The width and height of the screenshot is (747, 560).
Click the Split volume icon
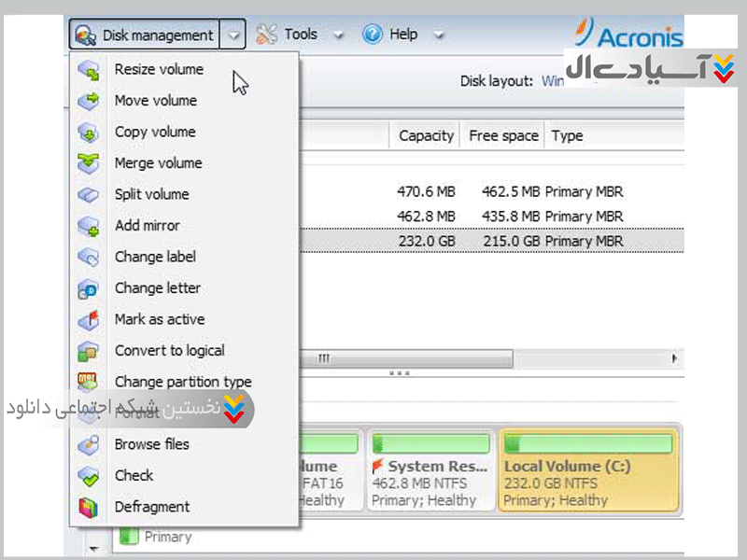point(88,195)
